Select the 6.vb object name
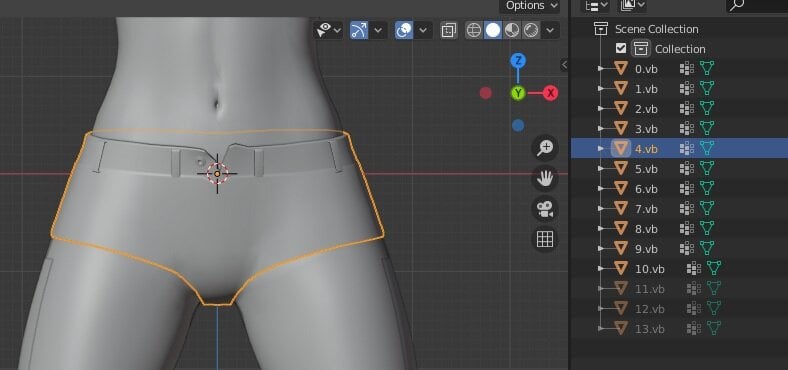The image size is (788, 370). (x=646, y=189)
